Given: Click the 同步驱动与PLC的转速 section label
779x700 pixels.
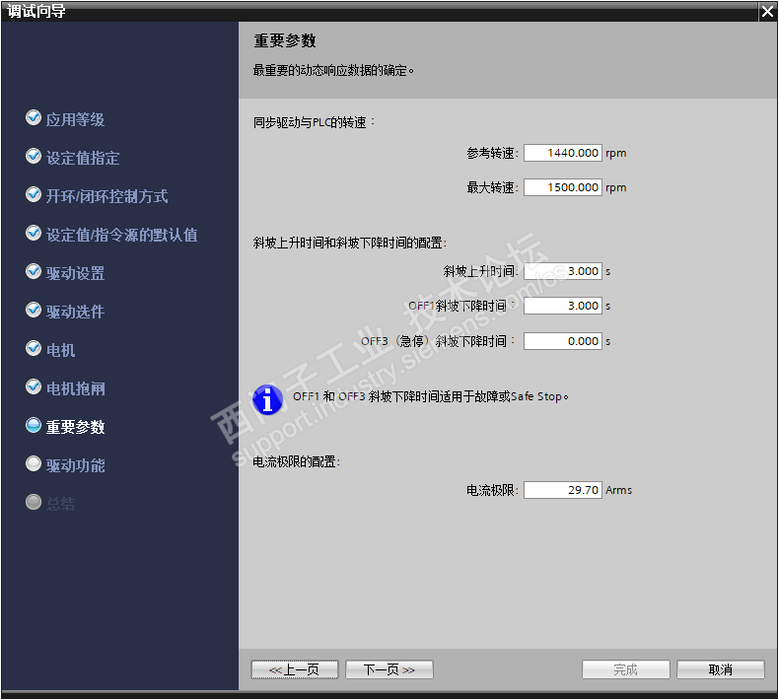Looking at the screenshot, I should [x=314, y=122].
